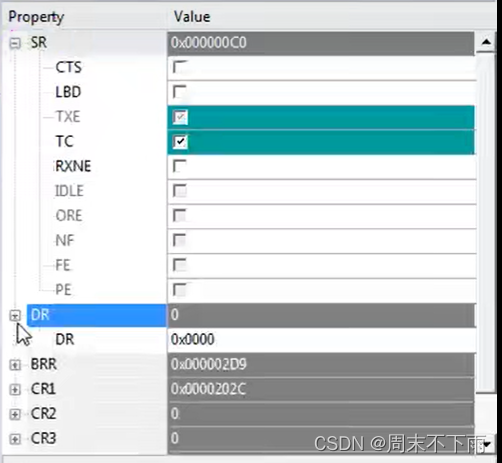This screenshot has height=463, width=502.
Task: Click the CR2 register value 0
Action: click(x=175, y=413)
